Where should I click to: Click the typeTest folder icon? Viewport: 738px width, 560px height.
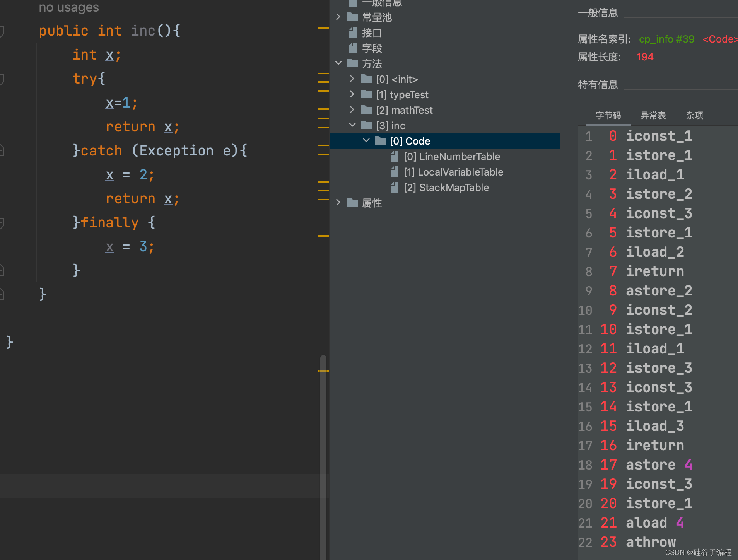coord(366,94)
